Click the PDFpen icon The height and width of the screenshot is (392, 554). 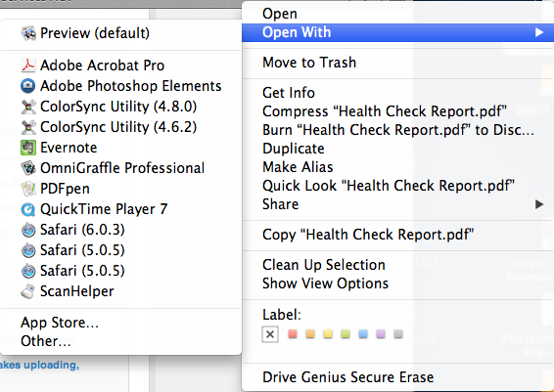click(x=28, y=189)
